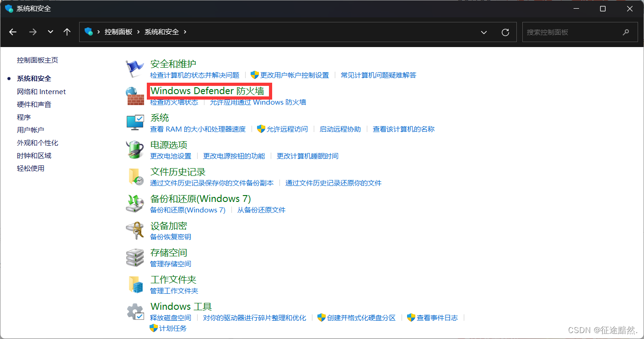Click the Power Options battery icon
The width and height of the screenshot is (644, 339).
pyautogui.click(x=135, y=149)
